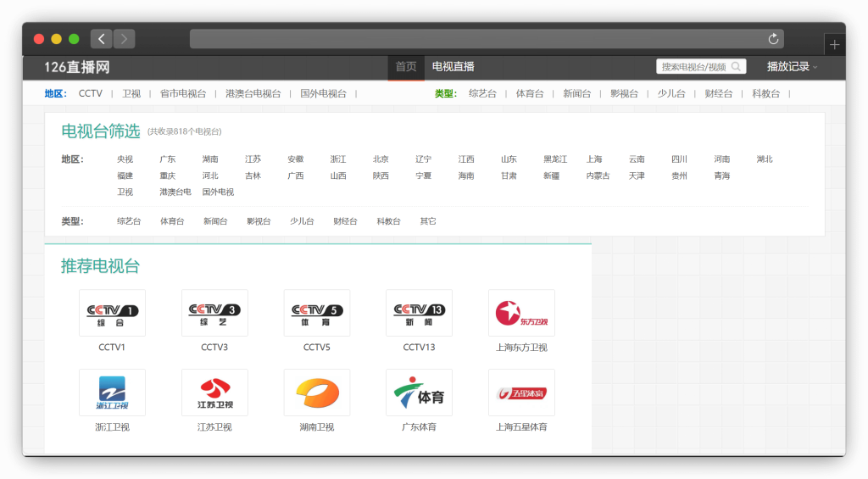Open the CCTV13 news channel logo
The image size is (868, 479).
[419, 313]
